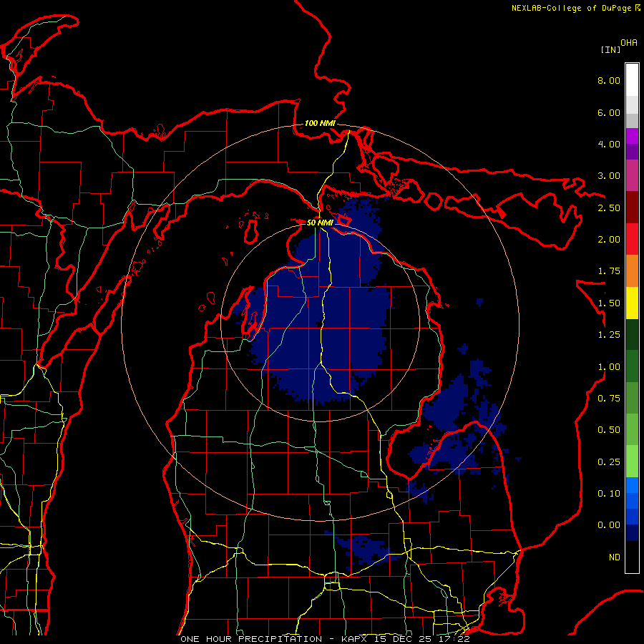Click the 0.25 legend value
The image size is (644, 644).
[x=609, y=462]
